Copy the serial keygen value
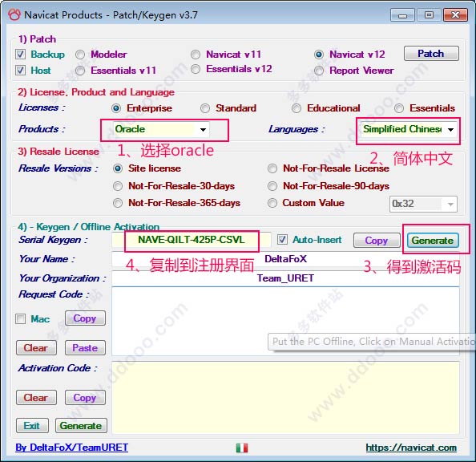Viewport: 476px width, 462px height. tap(377, 241)
